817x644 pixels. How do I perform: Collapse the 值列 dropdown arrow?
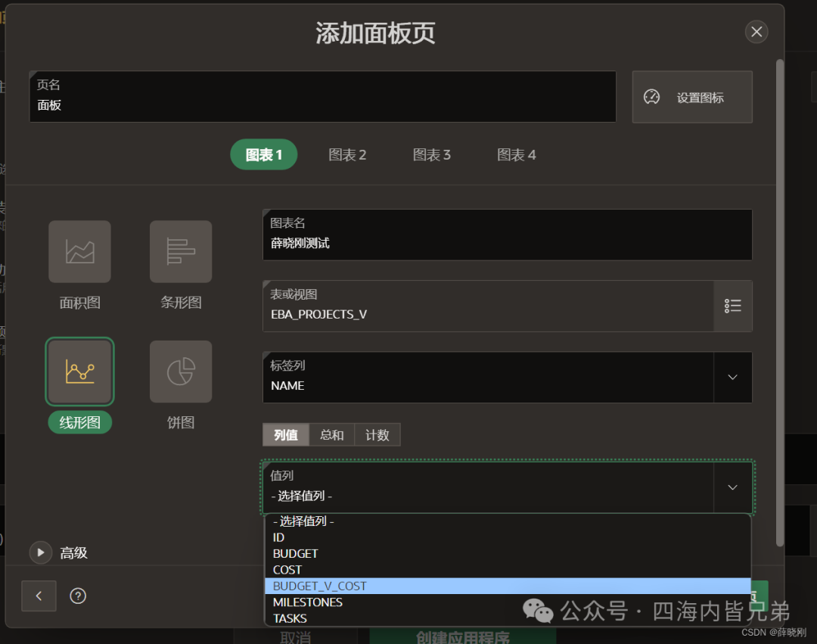tap(732, 487)
